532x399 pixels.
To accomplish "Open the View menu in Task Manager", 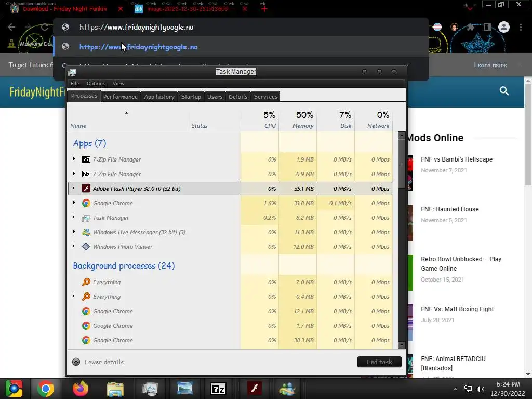I will [118, 84].
